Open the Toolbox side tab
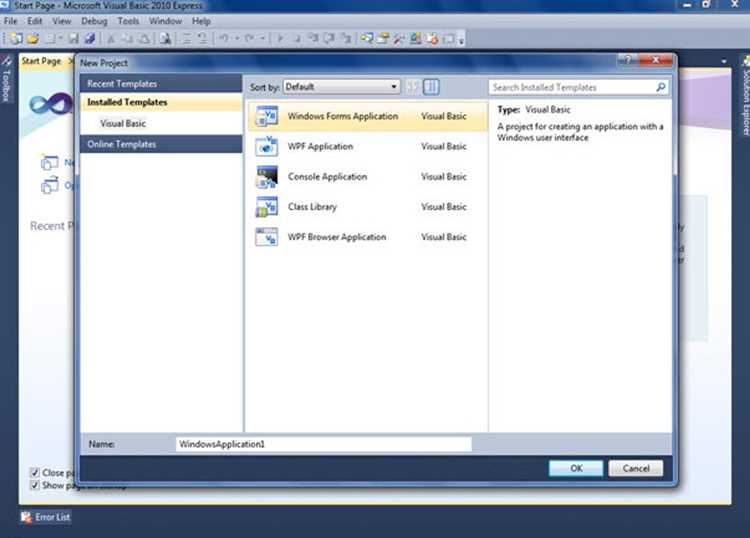Image resolution: width=750 pixels, height=538 pixels. tap(6, 79)
